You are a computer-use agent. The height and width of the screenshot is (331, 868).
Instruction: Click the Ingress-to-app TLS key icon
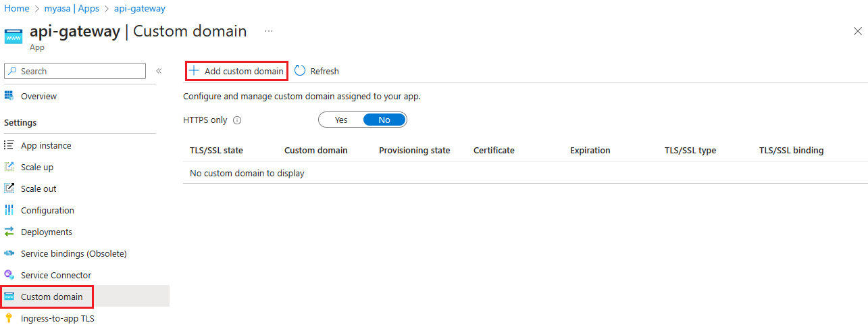tap(9, 318)
